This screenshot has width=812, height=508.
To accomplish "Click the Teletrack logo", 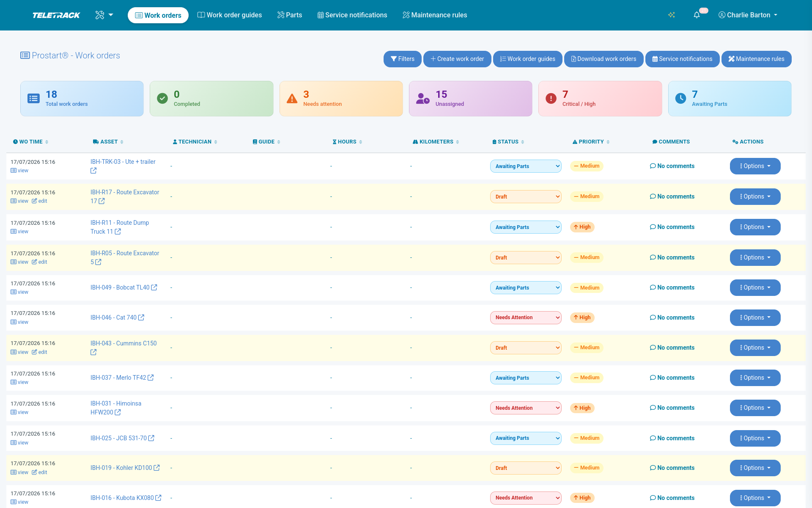I will [x=56, y=15].
